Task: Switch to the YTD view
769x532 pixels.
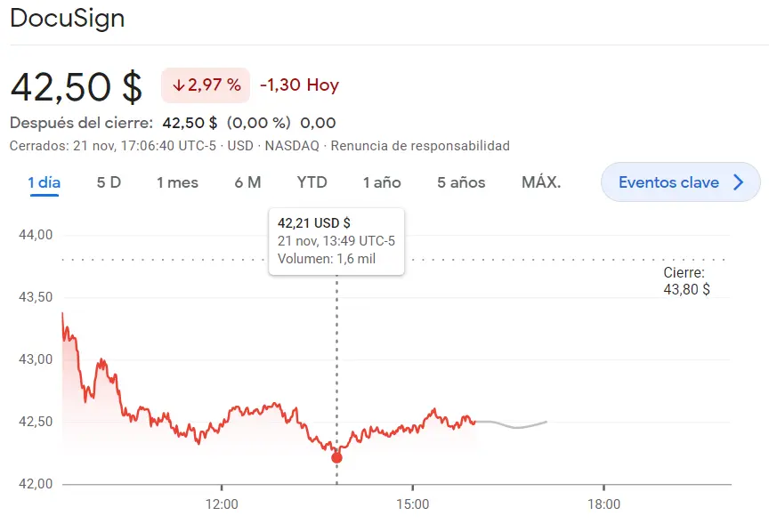Action: pos(312,182)
